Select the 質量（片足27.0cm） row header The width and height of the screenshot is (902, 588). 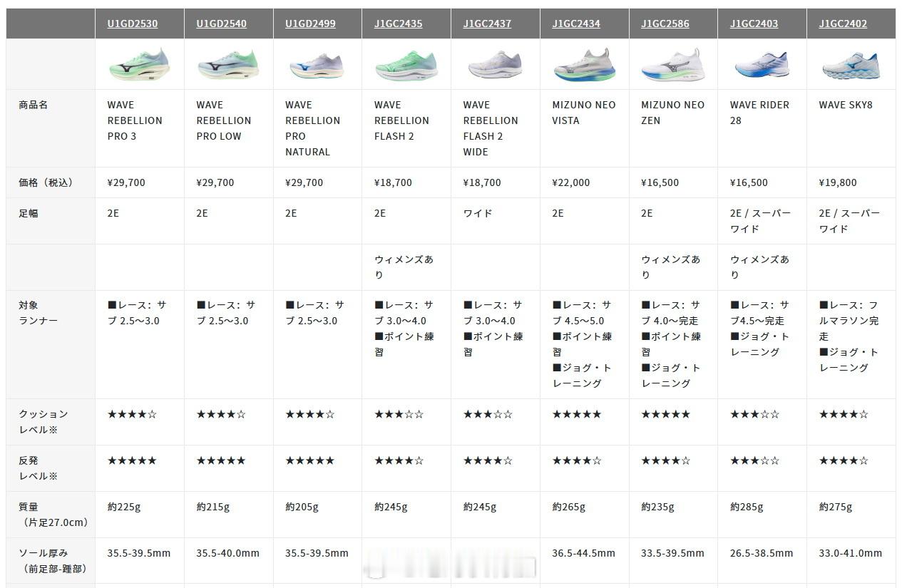[51, 515]
